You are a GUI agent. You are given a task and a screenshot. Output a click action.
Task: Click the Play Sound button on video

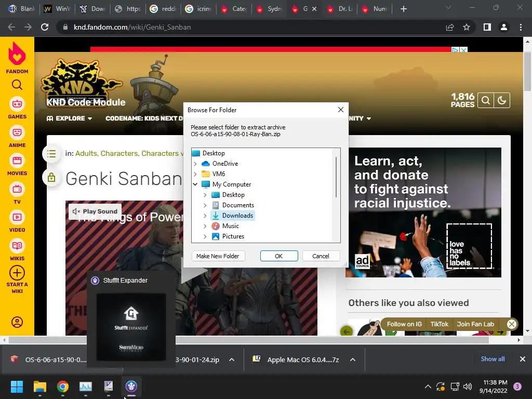point(95,211)
